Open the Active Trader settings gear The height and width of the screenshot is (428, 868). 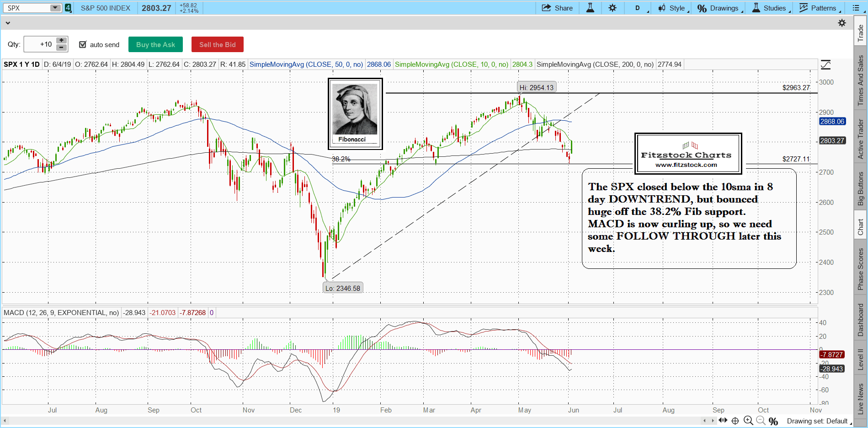[x=842, y=23]
